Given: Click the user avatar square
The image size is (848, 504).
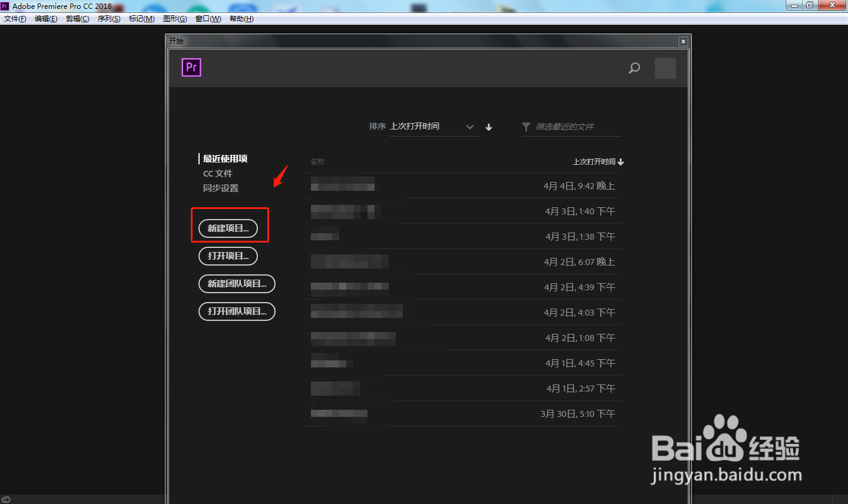Looking at the screenshot, I should coord(665,68).
